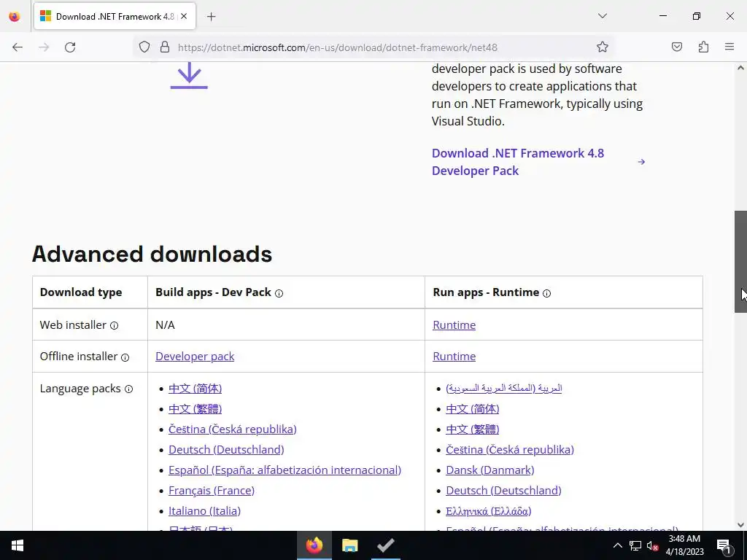The height and width of the screenshot is (560, 747).
Task: Reload the current page
Action: coord(70,47)
